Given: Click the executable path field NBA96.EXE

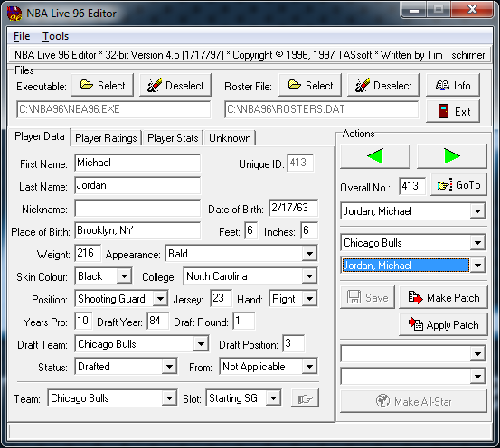Looking at the screenshot, I should (114, 109).
